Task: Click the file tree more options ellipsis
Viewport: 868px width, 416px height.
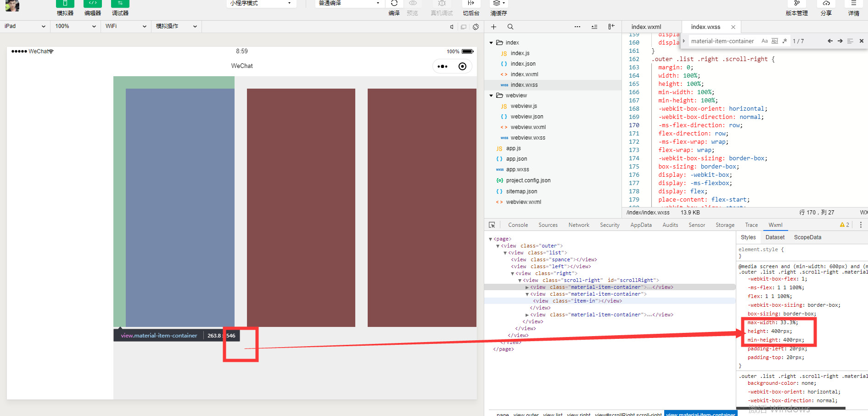Action: click(577, 27)
